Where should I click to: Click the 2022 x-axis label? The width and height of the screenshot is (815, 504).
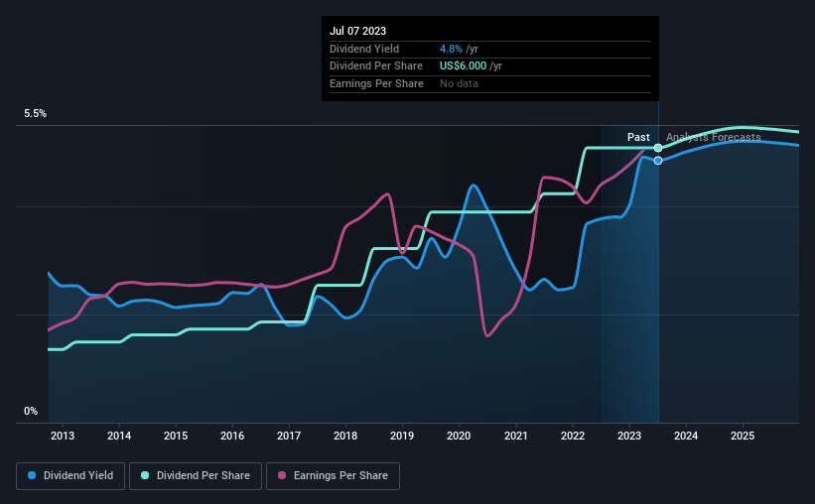[x=573, y=436]
